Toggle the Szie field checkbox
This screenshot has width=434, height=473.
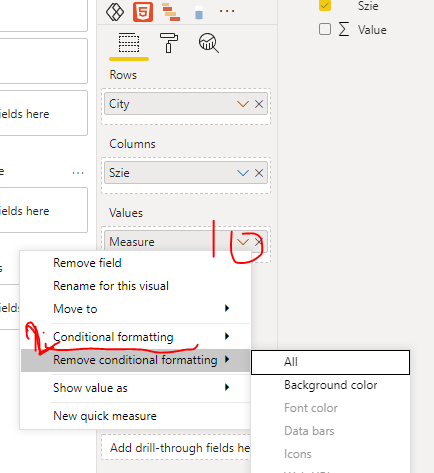click(x=325, y=5)
